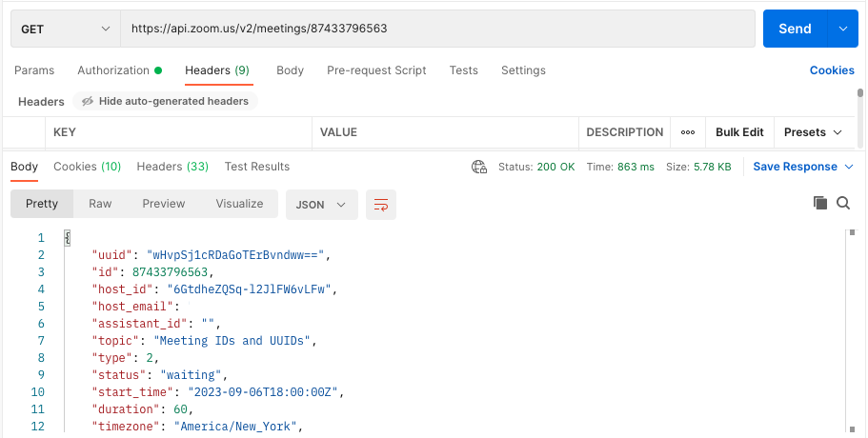Click the Bulk Edit button

[x=739, y=132]
